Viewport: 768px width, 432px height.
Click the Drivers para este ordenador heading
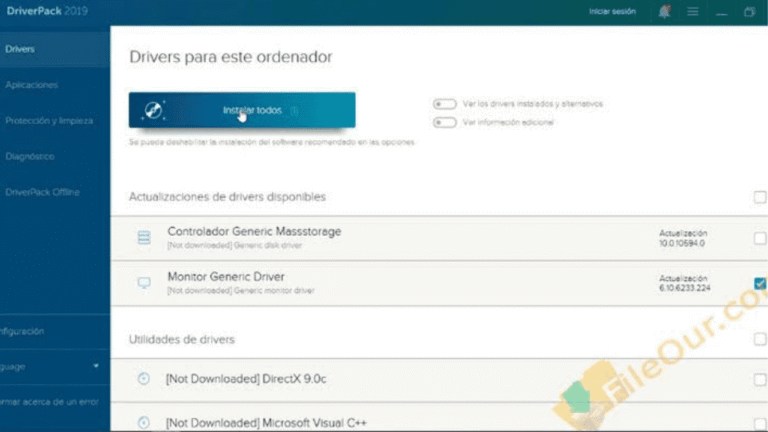click(231, 57)
